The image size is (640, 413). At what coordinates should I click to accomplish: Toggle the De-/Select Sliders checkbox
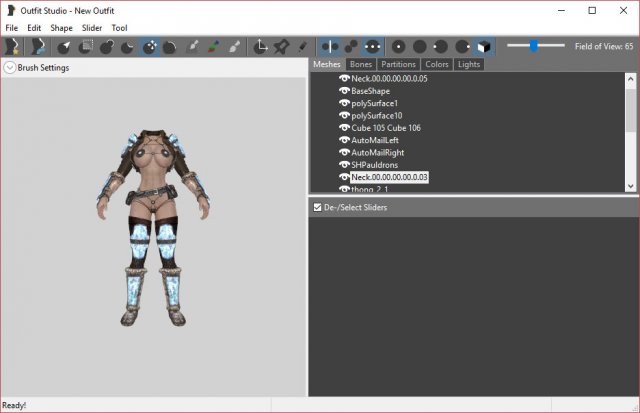pos(318,207)
